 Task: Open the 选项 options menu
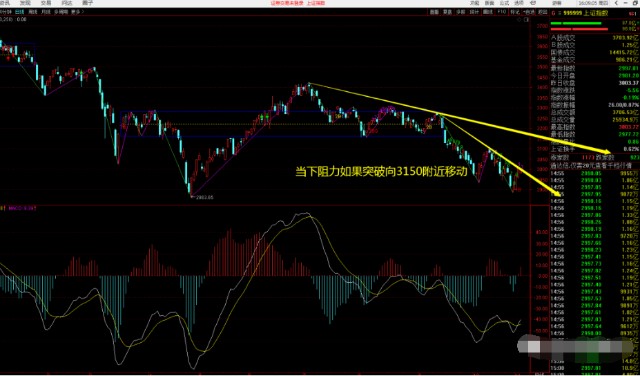(519, 3)
